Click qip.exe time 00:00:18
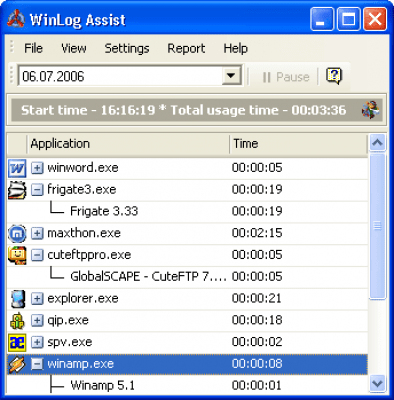394x400 pixels. point(257,320)
